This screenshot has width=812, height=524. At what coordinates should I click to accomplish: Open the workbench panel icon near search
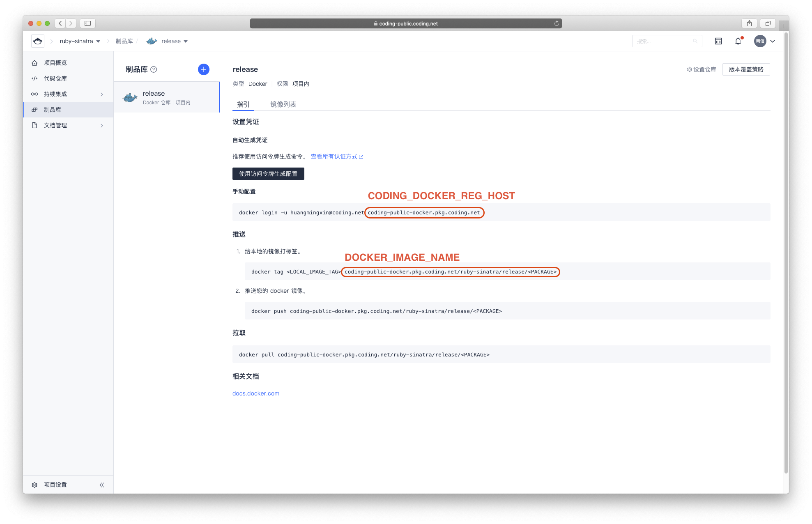pos(718,41)
